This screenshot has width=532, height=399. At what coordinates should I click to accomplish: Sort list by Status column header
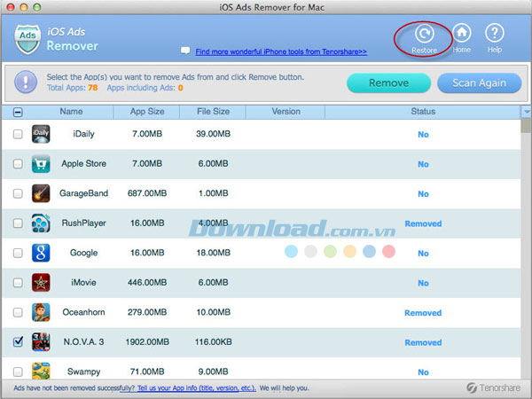tap(423, 112)
